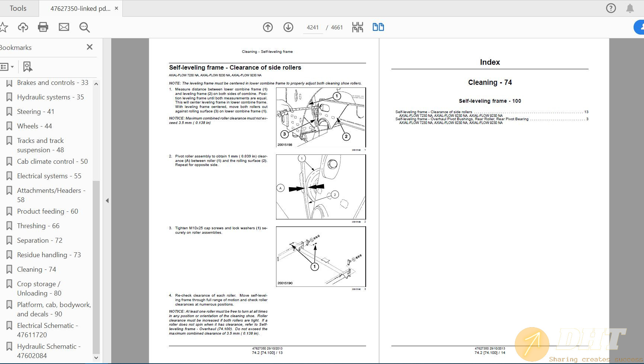Viewport: 644px width, 364px height.
Task: Go to previous page
Action: [x=268, y=27]
